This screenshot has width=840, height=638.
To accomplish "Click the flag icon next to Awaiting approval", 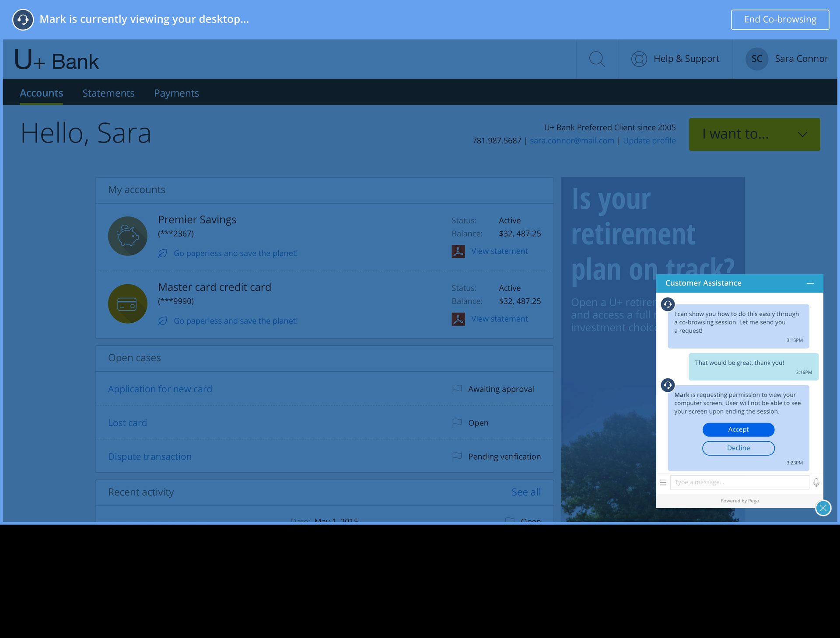I will (457, 389).
